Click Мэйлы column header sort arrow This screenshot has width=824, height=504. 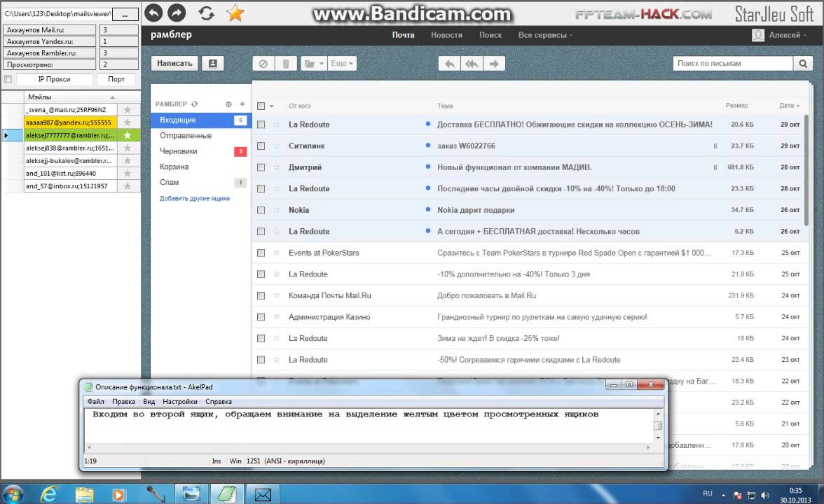[x=112, y=97]
